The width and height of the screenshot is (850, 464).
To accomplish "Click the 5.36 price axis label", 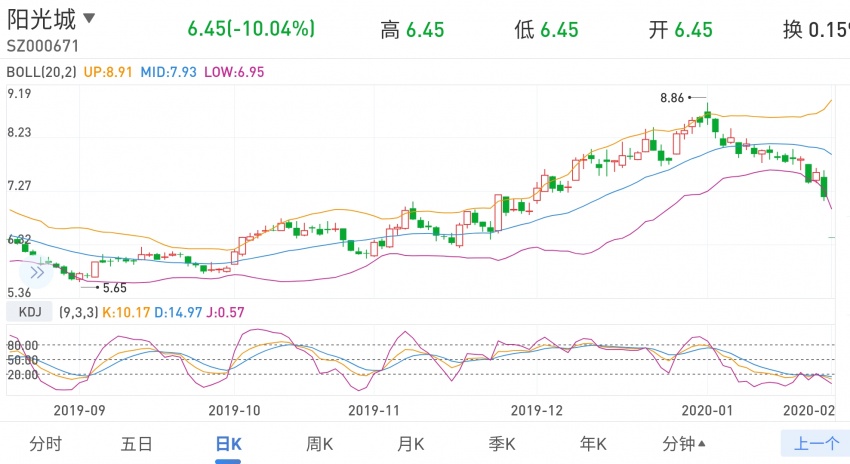I will pyautogui.click(x=19, y=293).
